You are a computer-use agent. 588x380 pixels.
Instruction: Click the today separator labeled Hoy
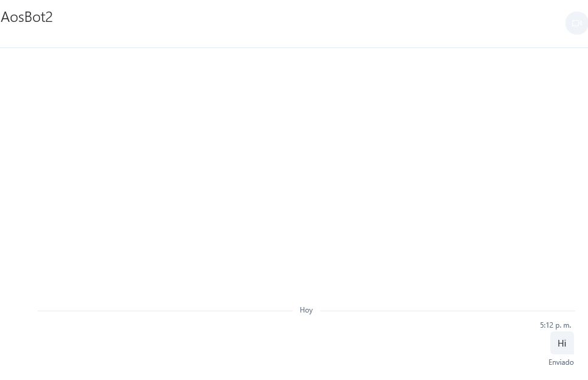[x=306, y=310]
